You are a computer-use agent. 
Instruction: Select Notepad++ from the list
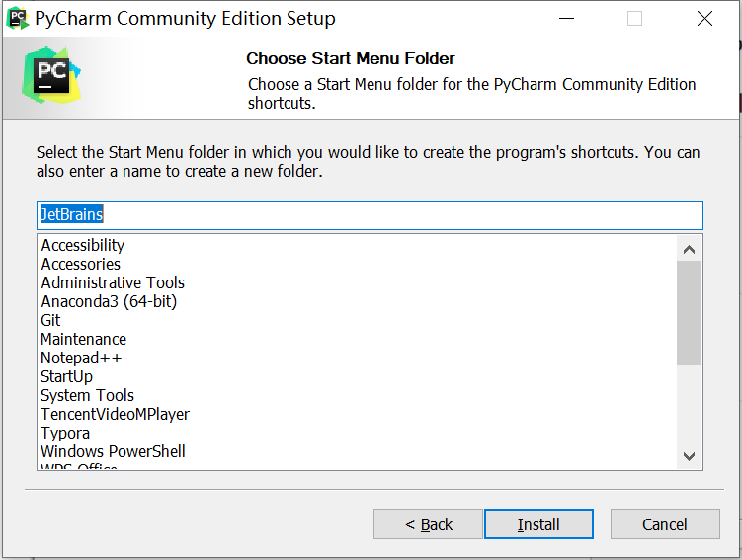pos(81,358)
